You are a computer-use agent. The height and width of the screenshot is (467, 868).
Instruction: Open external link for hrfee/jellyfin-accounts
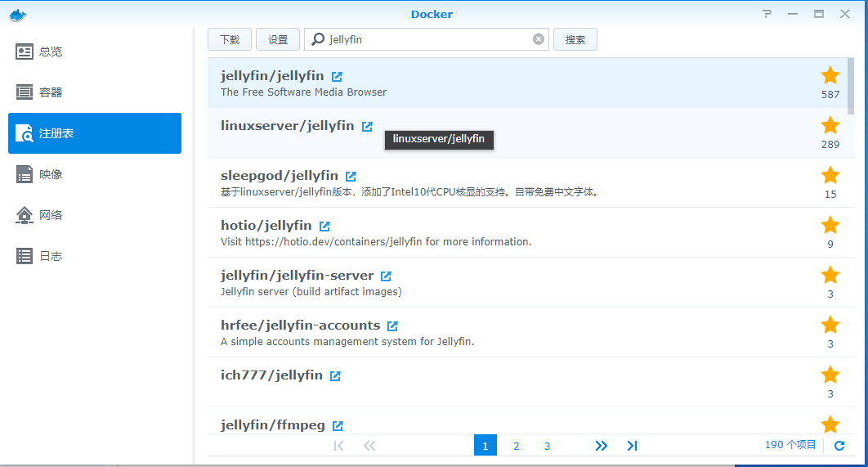pyautogui.click(x=392, y=326)
